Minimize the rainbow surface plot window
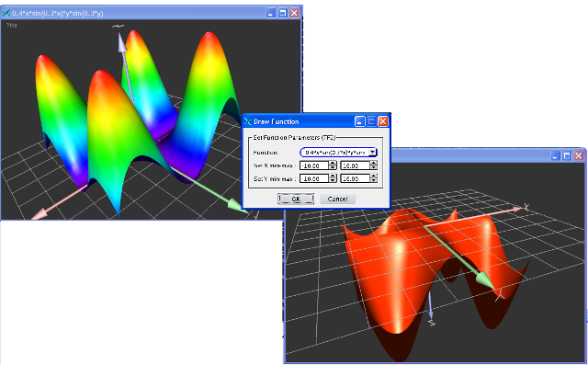588x365 pixels. pyautogui.click(x=271, y=13)
